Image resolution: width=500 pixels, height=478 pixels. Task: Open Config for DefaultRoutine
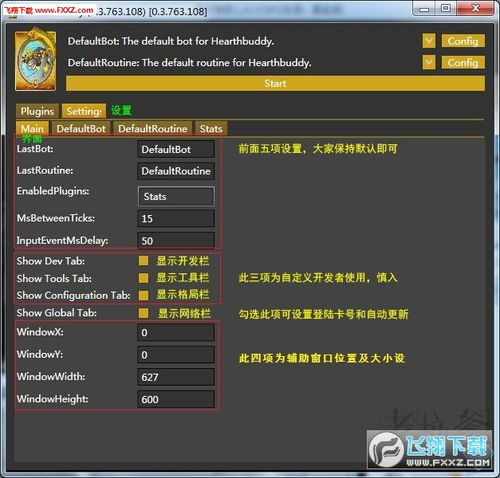[463, 62]
